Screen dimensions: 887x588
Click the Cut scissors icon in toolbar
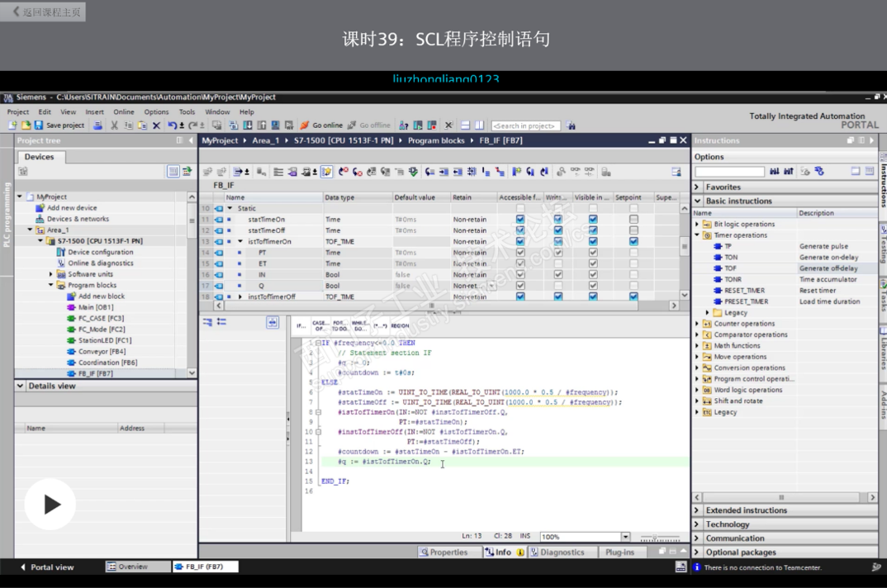pos(114,125)
